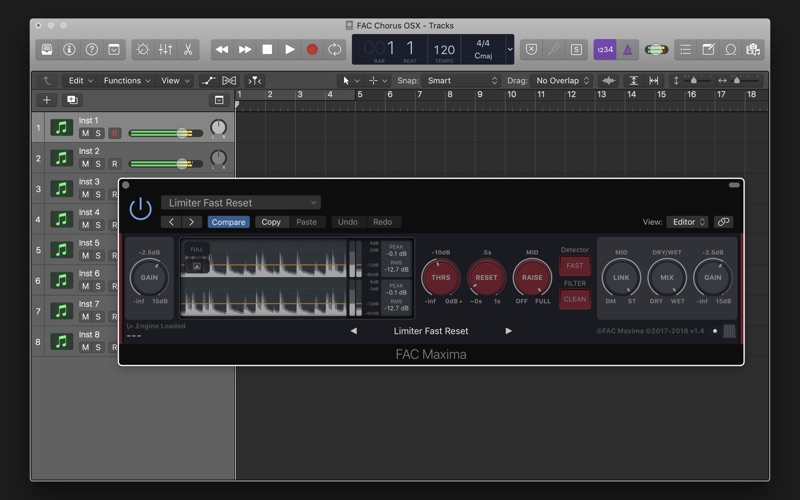Toggle the Flex bowtie button
Screen dimensions: 800x500
pyautogui.click(x=229, y=81)
